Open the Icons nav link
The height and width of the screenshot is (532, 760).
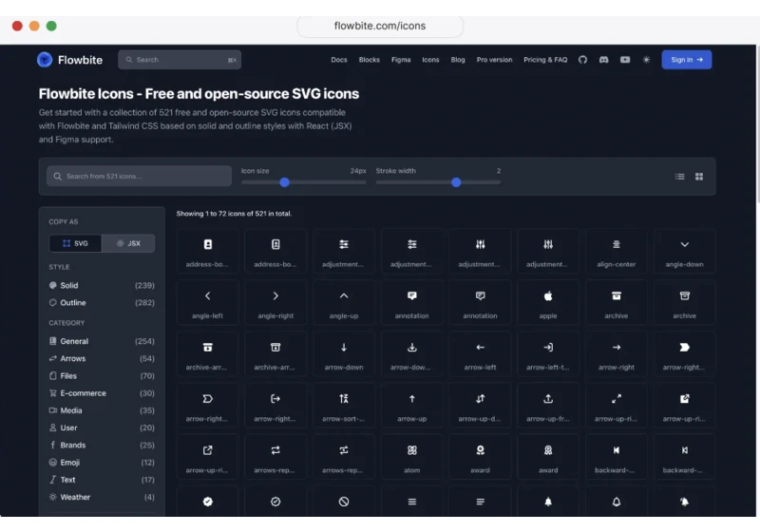430,60
